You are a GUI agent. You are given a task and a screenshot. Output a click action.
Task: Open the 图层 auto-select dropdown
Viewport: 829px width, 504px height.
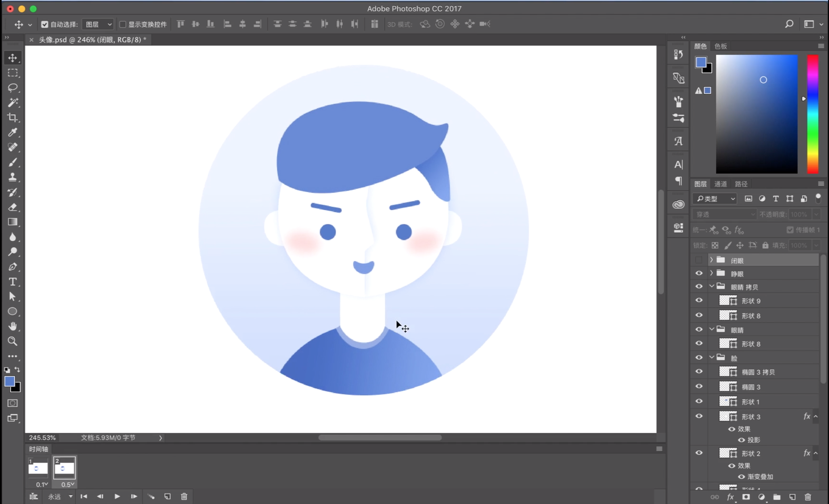tap(99, 24)
